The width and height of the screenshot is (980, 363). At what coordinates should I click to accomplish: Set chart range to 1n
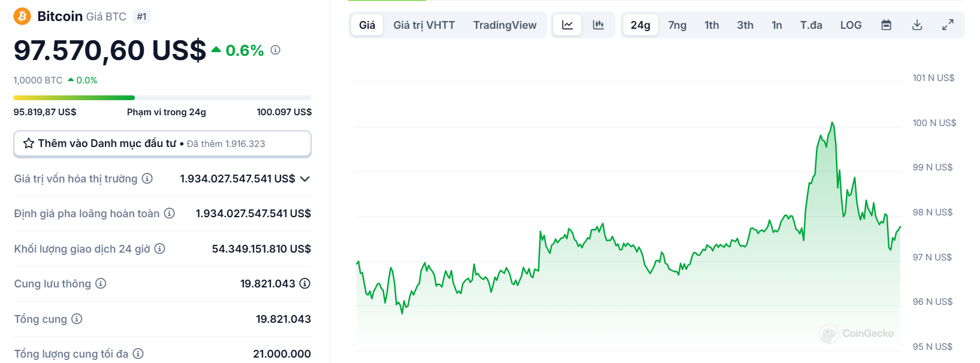tap(777, 25)
